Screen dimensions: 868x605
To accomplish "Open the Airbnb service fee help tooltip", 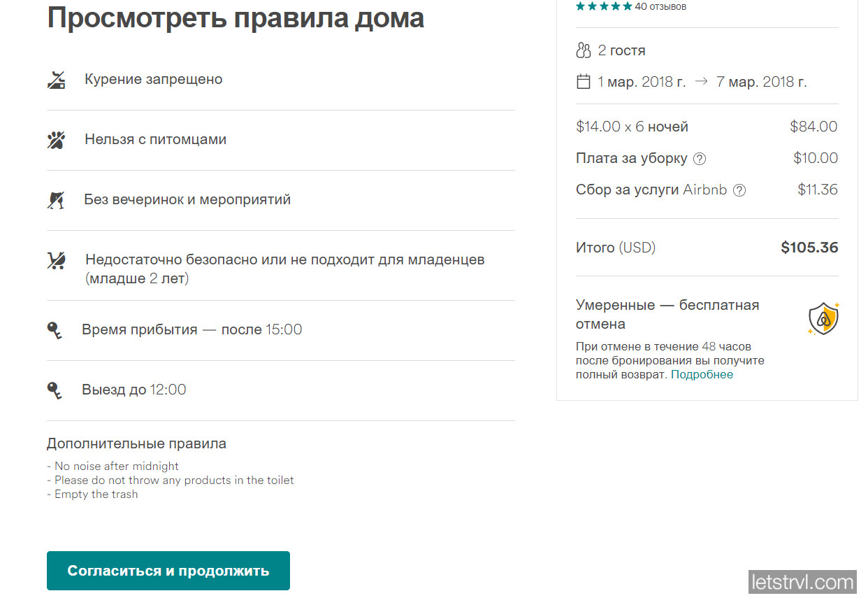I will 739,190.
